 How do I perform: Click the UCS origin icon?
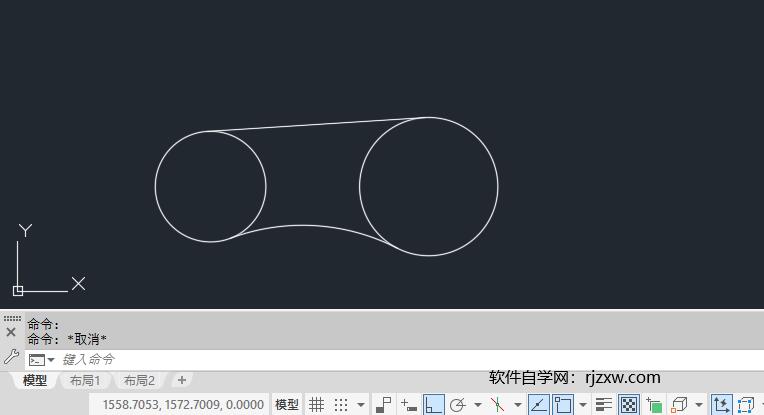[18, 291]
